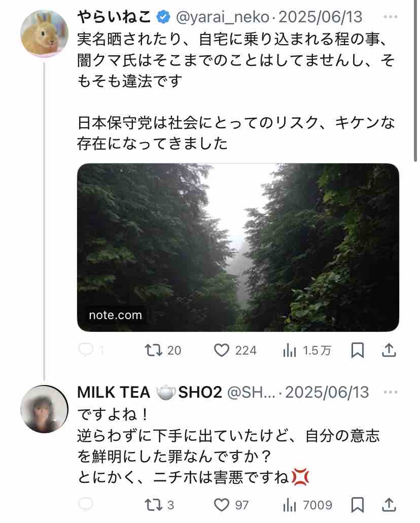Bookmark MILK TEA SHO2's reply

coord(357,504)
